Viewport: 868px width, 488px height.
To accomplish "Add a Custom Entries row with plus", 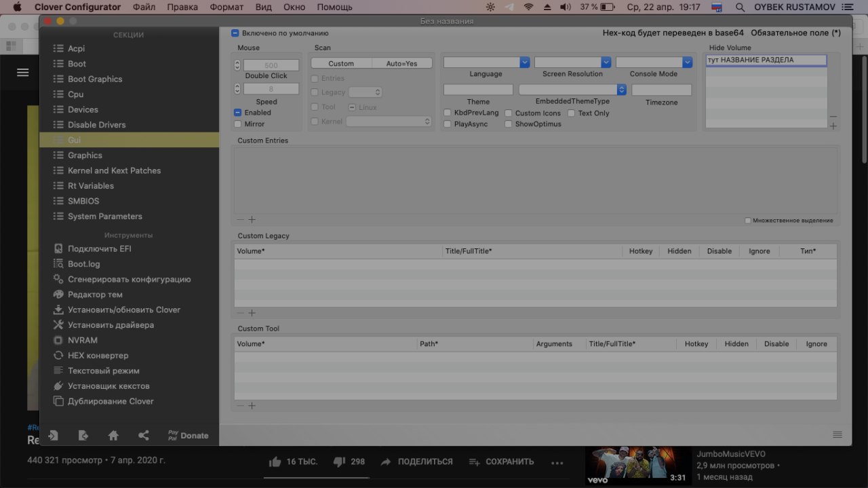I will tap(252, 220).
